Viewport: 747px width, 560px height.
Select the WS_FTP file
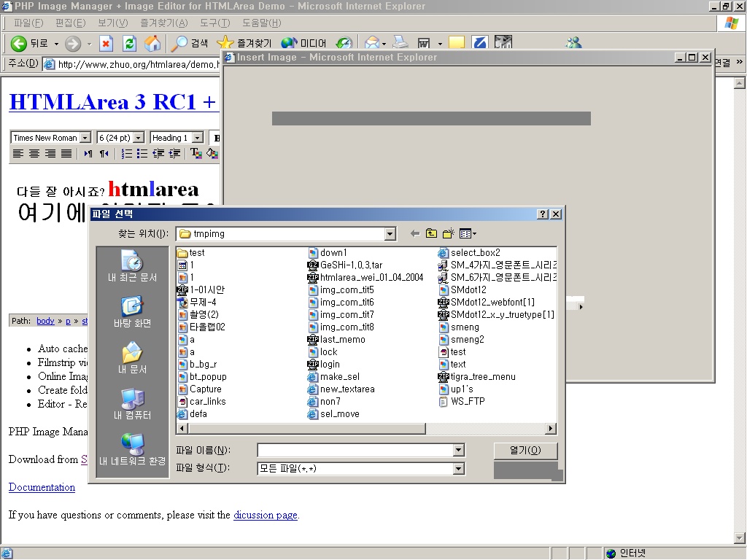tap(461, 401)
